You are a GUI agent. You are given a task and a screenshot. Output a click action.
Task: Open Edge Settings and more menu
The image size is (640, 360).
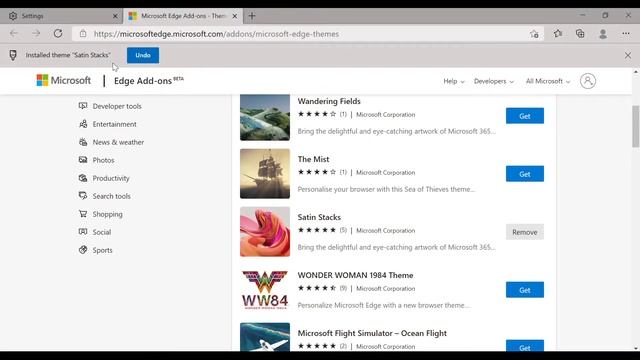coord(626,34)
